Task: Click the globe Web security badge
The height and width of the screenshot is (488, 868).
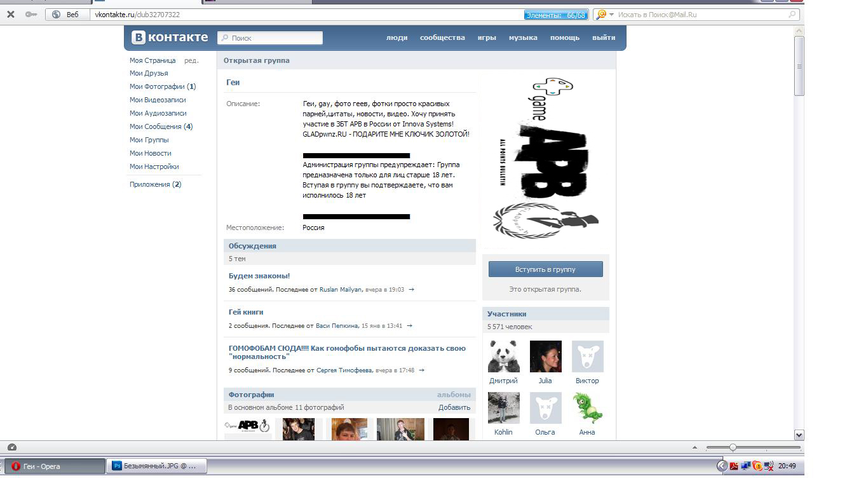Action: tap(56, 14)
